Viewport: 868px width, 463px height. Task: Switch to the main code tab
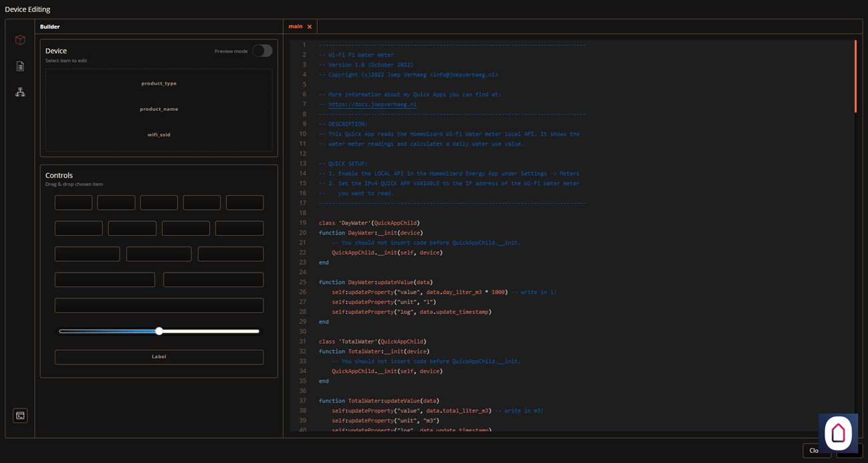pos(295,27)
